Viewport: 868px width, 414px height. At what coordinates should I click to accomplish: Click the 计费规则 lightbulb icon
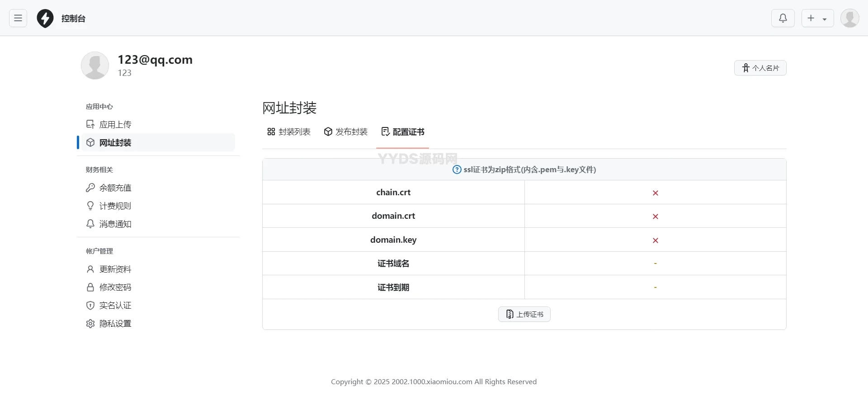pos(90,205)
